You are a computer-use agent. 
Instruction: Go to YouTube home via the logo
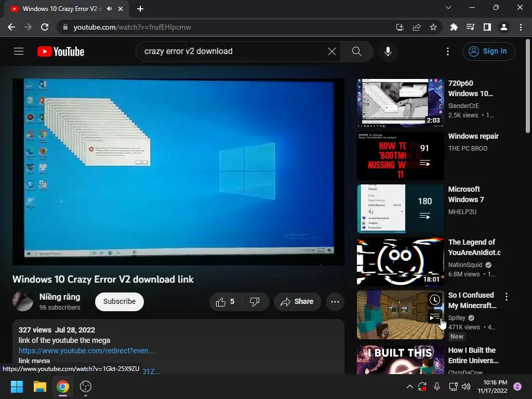(x=61, y=51)
